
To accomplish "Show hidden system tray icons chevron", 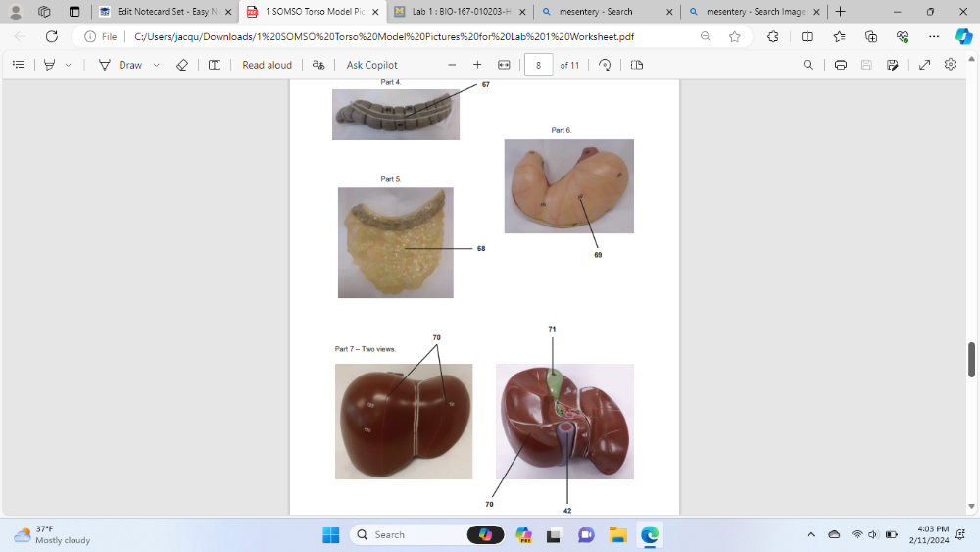I will click(810, 534).
